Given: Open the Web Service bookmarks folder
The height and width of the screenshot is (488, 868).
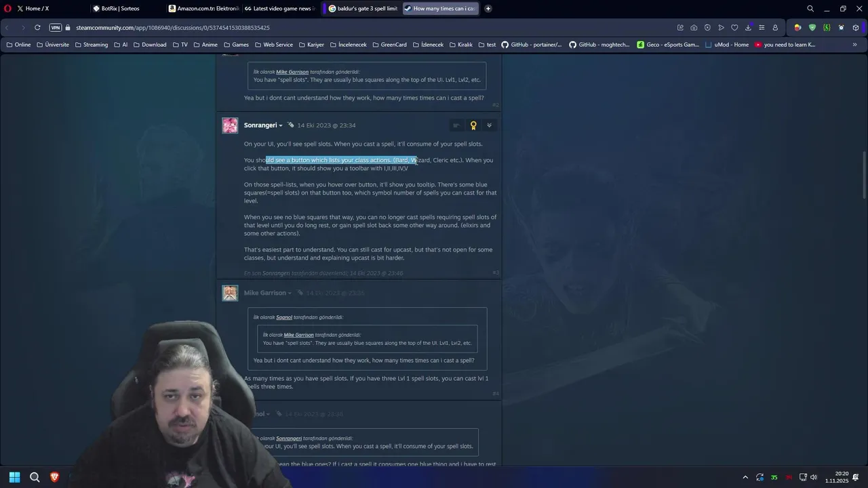Looking at the screenshot, I should click(x=274, y=45).
